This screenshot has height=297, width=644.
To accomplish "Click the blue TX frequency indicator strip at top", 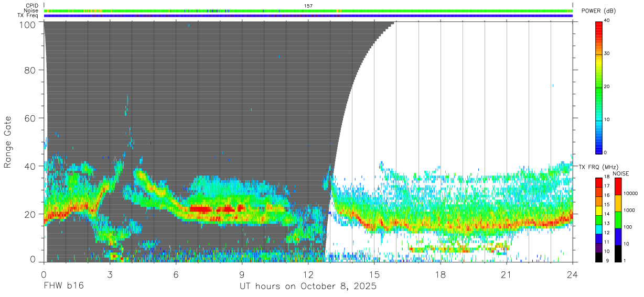I will [x=308, y=16].
